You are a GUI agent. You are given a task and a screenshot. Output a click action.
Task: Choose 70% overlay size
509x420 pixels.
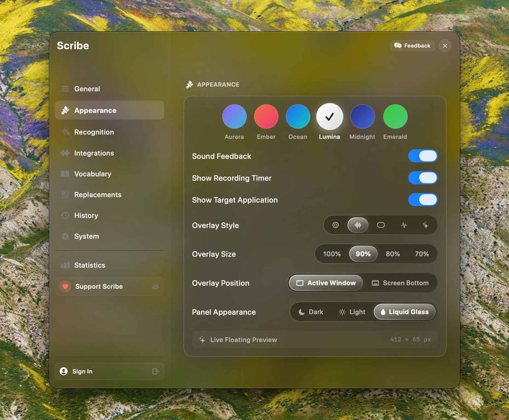pos(422,254)
